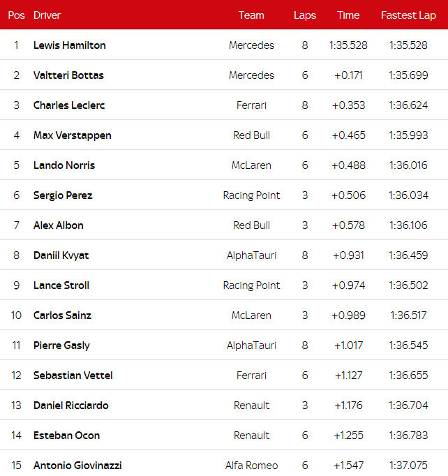Click the Laps column header
This screenshot has width=448, height=476.
pos(305,15)
